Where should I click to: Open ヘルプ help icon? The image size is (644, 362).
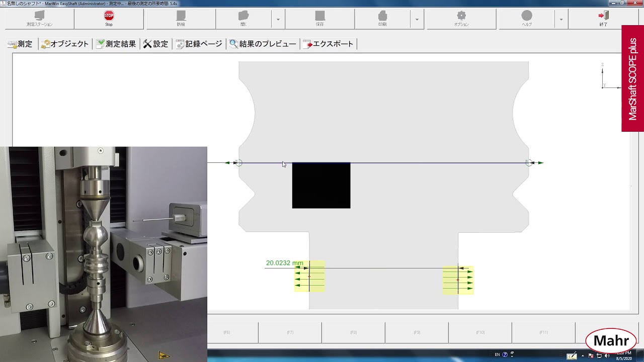click(x=527, y=16)
